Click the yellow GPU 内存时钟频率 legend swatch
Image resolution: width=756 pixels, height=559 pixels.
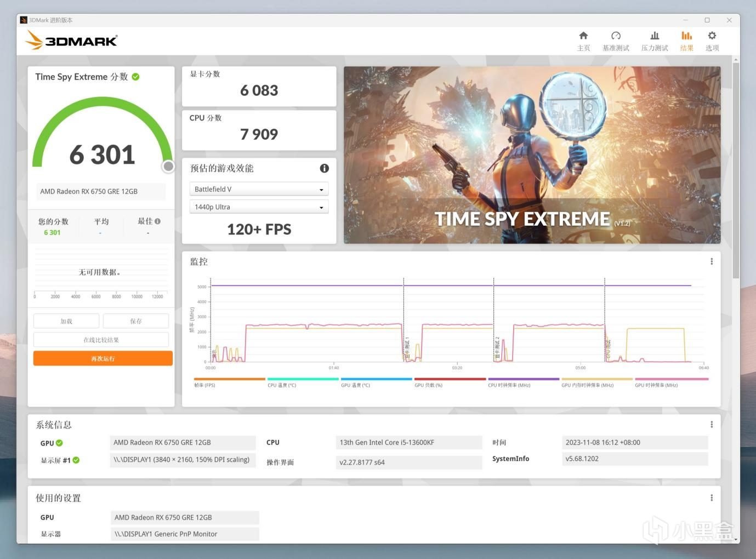(x=597, y=379)
